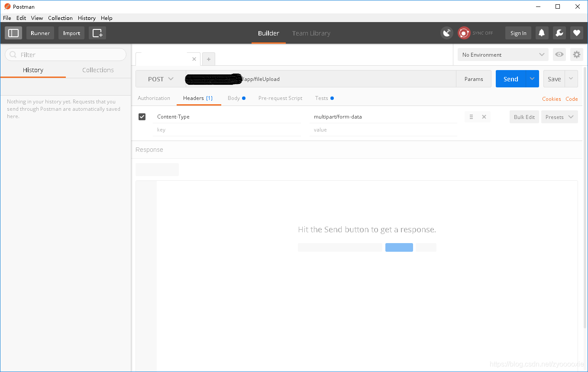Open environment quick look eye icon
The height and width of the screenshot is (372, 588).
(x=559, y=55)
